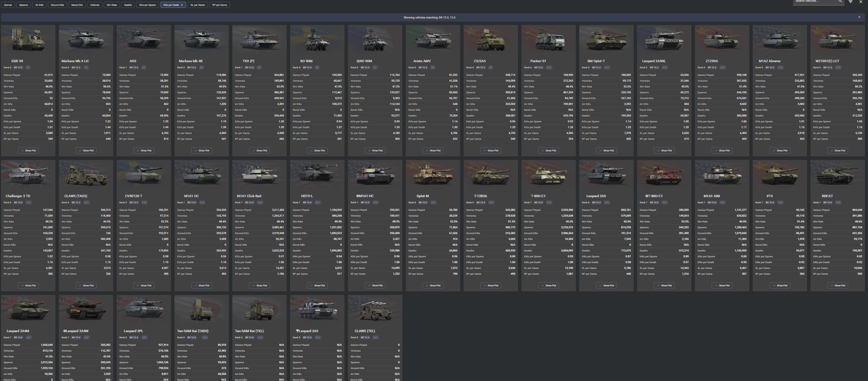This screenshot has width=868, height=381.
Task: Sort by SL per Game
Action: point(197,5)
